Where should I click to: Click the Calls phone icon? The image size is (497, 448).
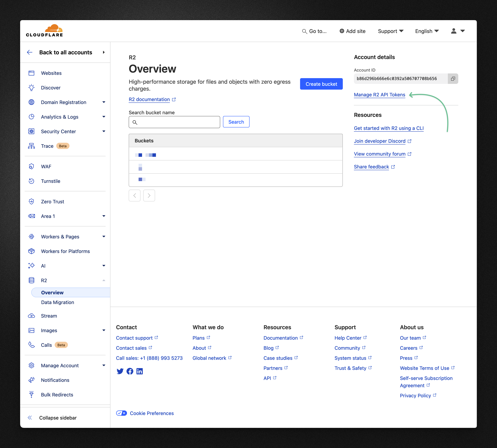coord(31,345)
